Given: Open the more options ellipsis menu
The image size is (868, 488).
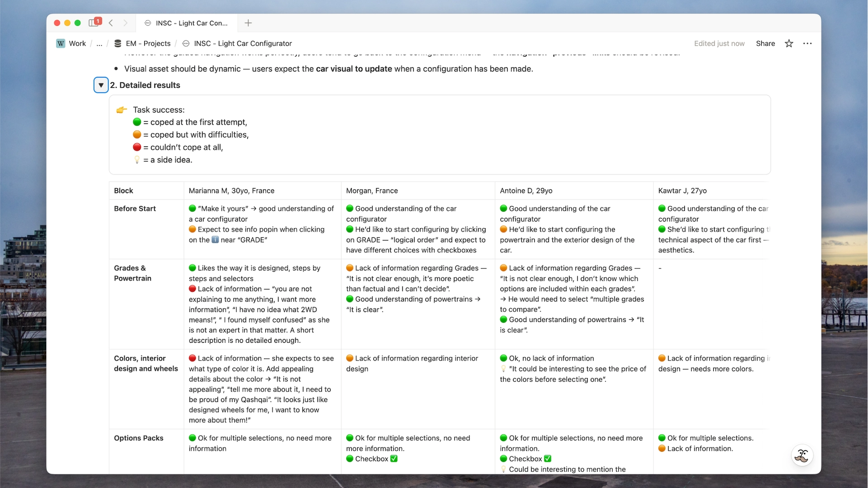Looking at the screenshot, I should click(808, 43).
